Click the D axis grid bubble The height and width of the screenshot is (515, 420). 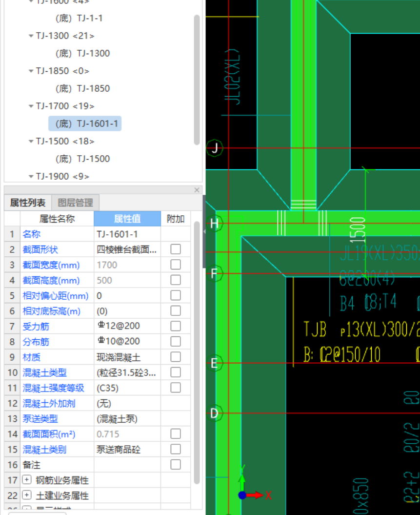coord(214,413)
